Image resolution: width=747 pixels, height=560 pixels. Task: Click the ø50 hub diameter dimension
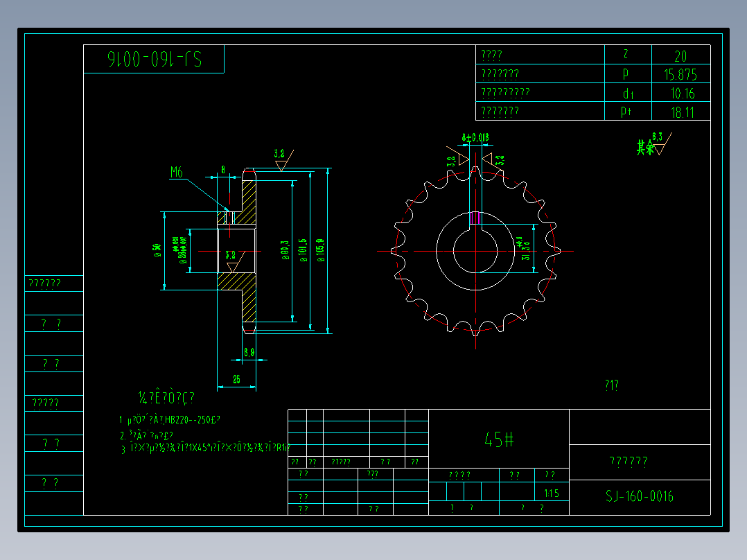tap(157, 250)
